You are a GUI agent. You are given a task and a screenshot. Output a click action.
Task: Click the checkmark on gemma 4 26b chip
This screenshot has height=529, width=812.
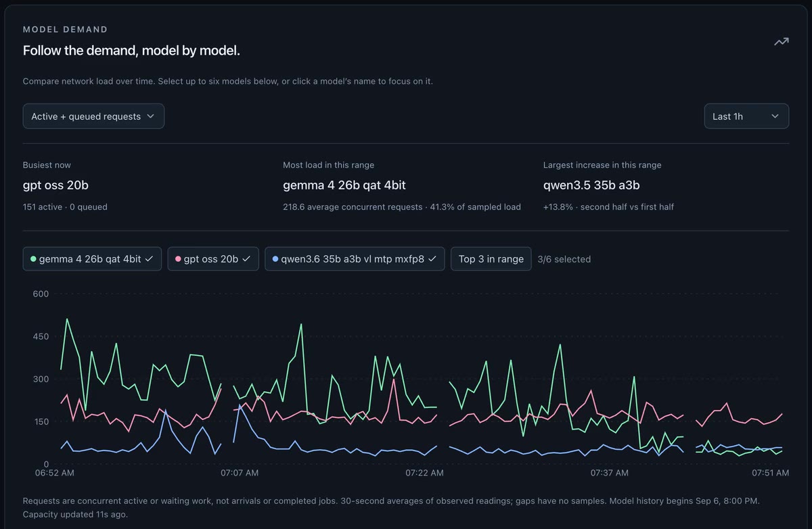pos(149,259)
